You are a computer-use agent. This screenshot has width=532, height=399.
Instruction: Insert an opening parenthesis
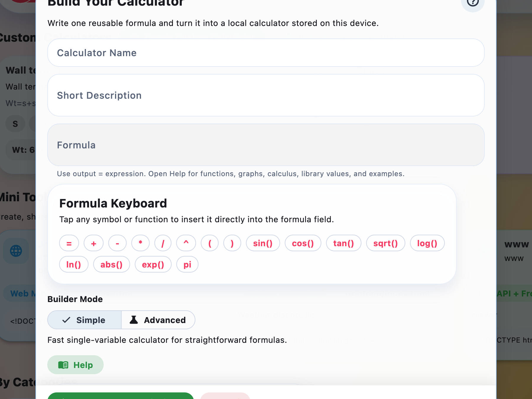pos(210,243)
